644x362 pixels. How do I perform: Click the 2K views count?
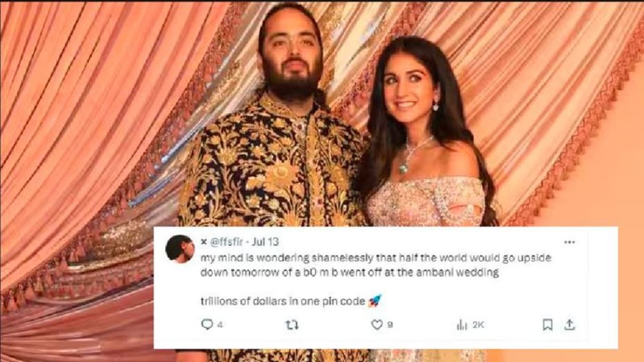coord(477,325)
